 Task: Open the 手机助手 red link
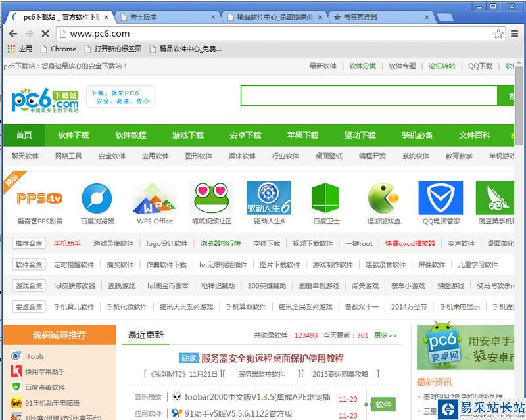coord(67,244)
